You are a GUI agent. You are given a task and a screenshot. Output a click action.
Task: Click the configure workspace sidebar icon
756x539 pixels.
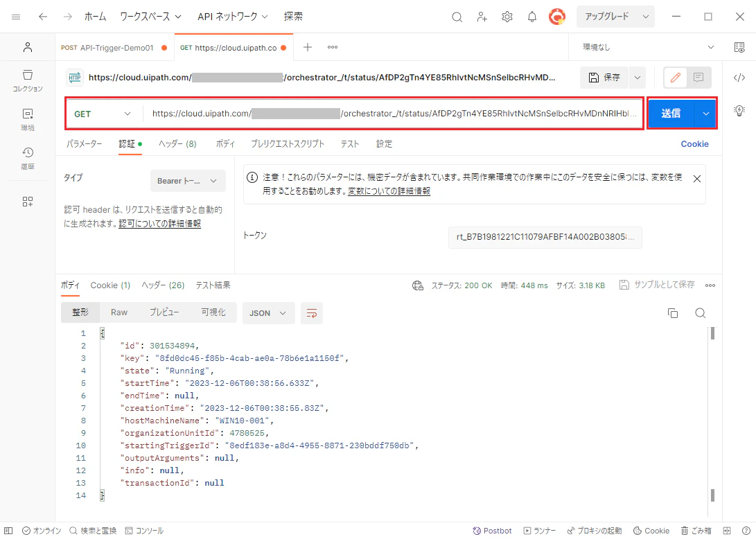[28, 202]
